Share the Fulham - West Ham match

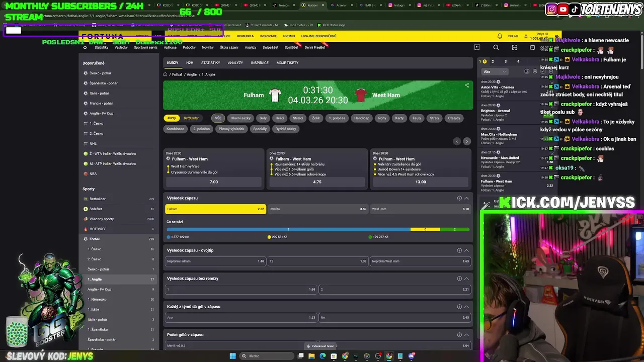coord(467,85)
